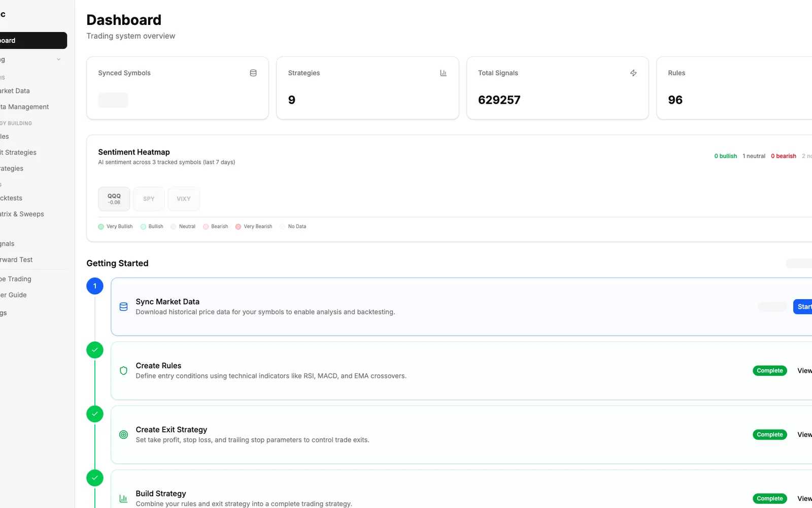812x508 pixels.
Task: Click the database icon beside Sync Market Data
Action: [x=123, y=307]
